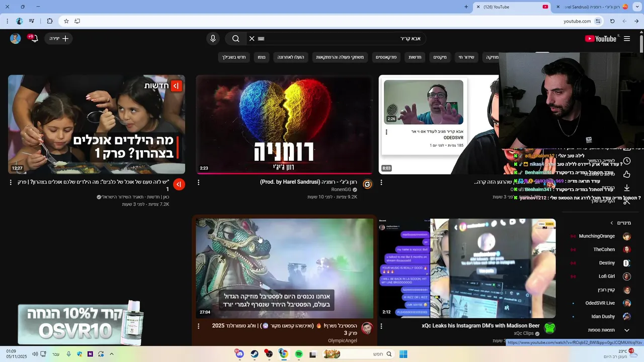Show hidden system tray icons
The width and height of the screenshot is (644, 362).
pos(112,354)
